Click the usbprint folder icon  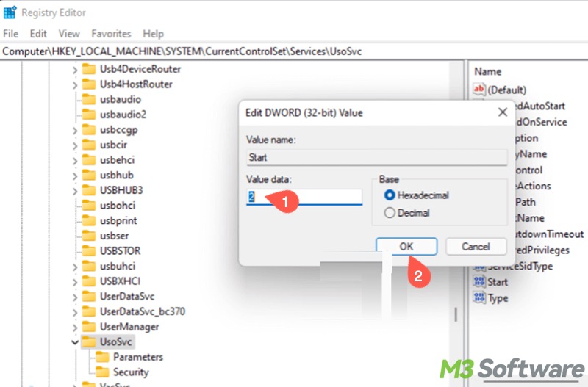(89, 220)
